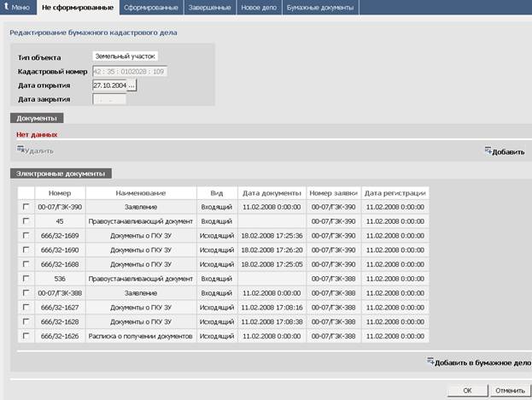Viewport: 532px width, 400px height.
Task: Click the Добавить add document icon
Action: [488, 151]
